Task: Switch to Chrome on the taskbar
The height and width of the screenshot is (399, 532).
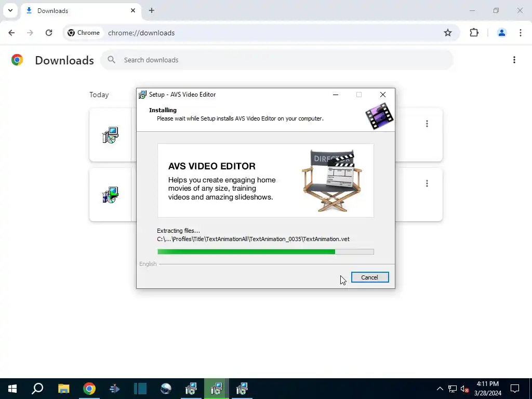Action: click(89, 389)
